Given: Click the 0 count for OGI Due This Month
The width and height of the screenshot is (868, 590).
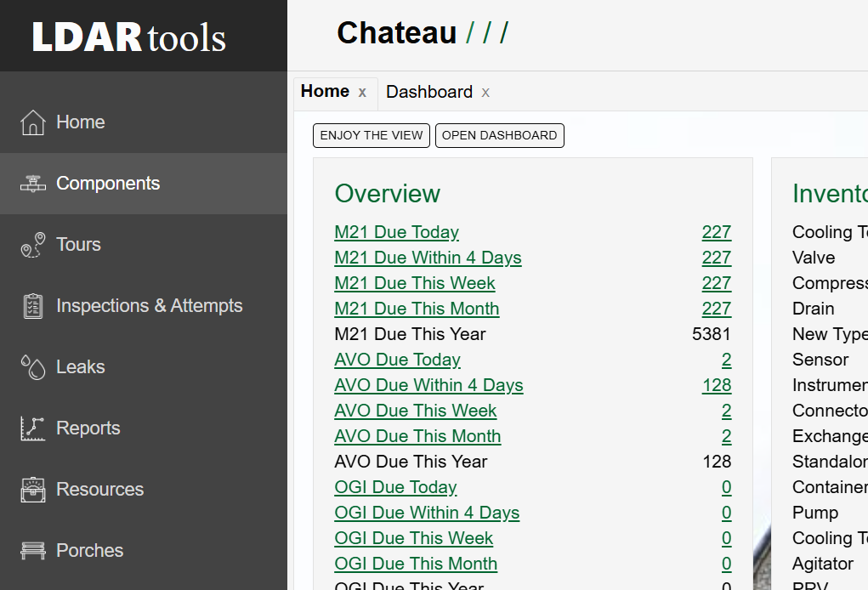Looking at the screenshot, I should coord(726,564).
